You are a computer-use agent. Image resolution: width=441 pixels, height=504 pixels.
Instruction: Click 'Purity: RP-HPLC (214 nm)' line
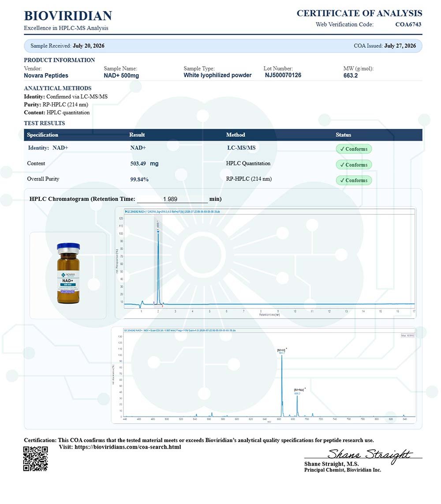coord(56,105)
